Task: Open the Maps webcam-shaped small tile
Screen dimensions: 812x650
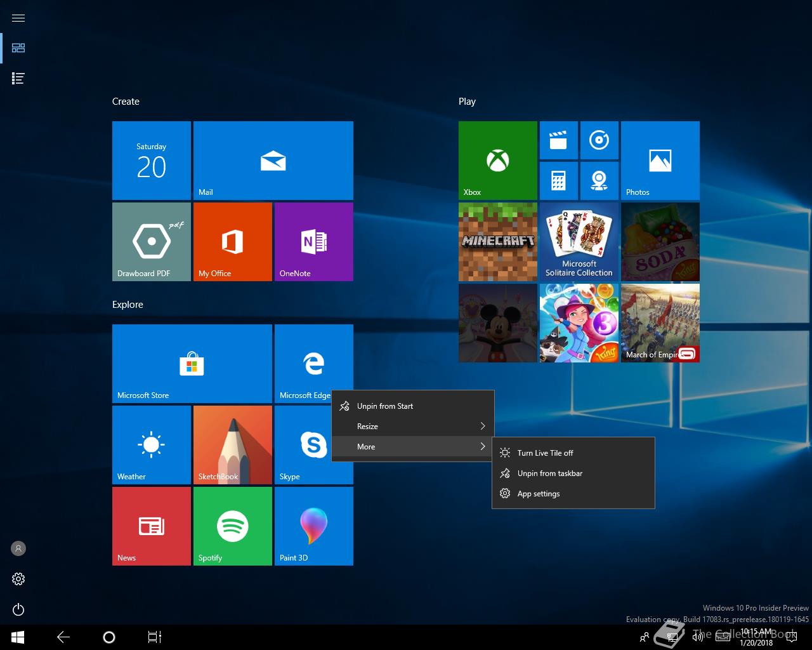Action: click(x=599, y=181)
